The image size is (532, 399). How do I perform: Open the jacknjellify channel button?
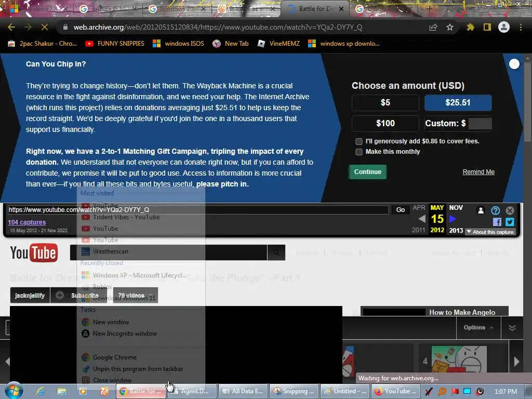30,296
